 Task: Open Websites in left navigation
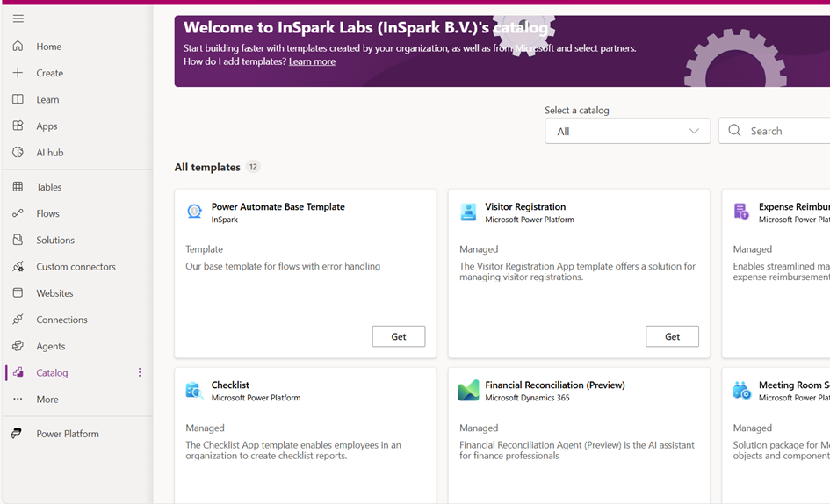click(54, 293)
